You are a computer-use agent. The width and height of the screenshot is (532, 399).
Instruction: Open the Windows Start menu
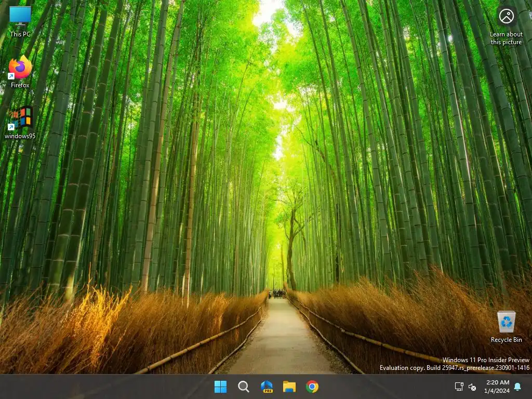[x=220, y=387]
